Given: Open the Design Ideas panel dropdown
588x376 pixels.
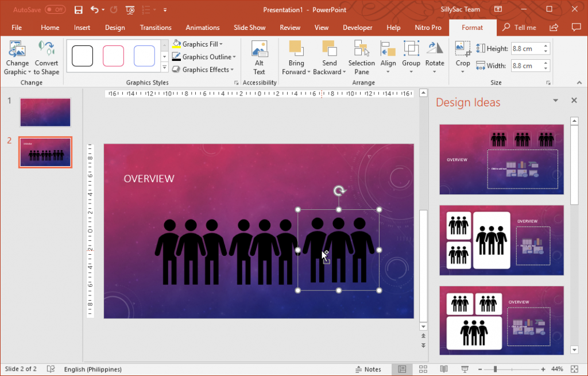Looking at the screenshot, I should (x=555, y=100).
